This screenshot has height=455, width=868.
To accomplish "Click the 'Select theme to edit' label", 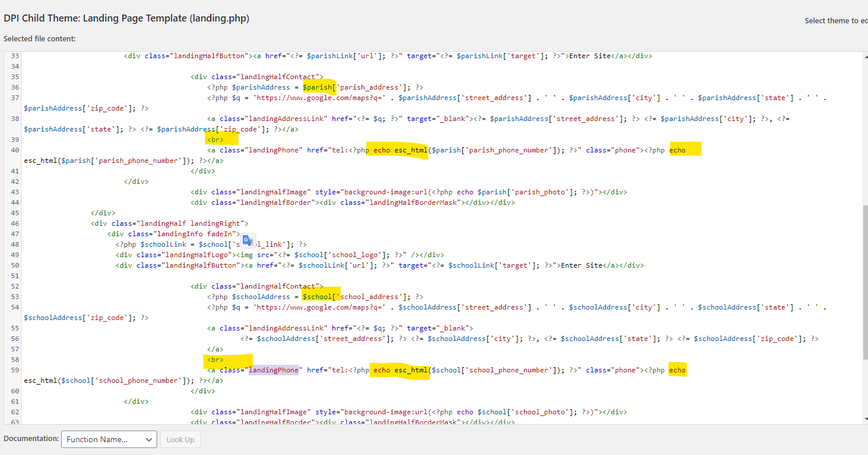I will click(x=835, y=21).
